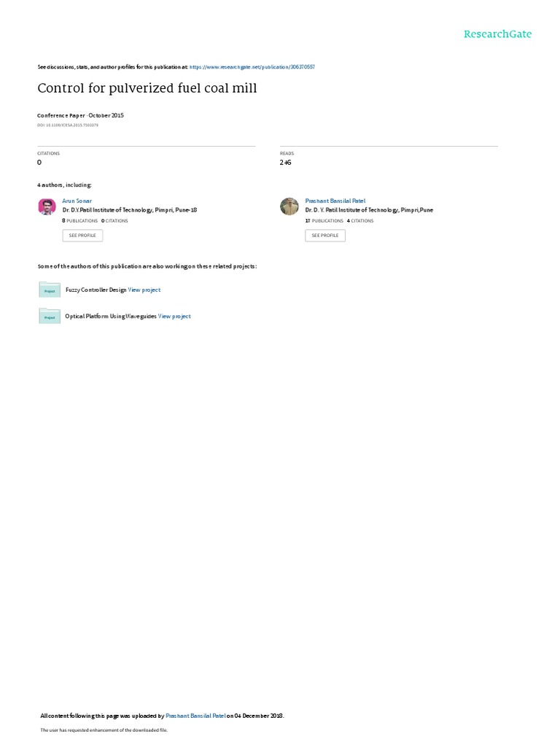Click the ResearchGate logo
The image size is (560, 747).
(x=497, y=34)
